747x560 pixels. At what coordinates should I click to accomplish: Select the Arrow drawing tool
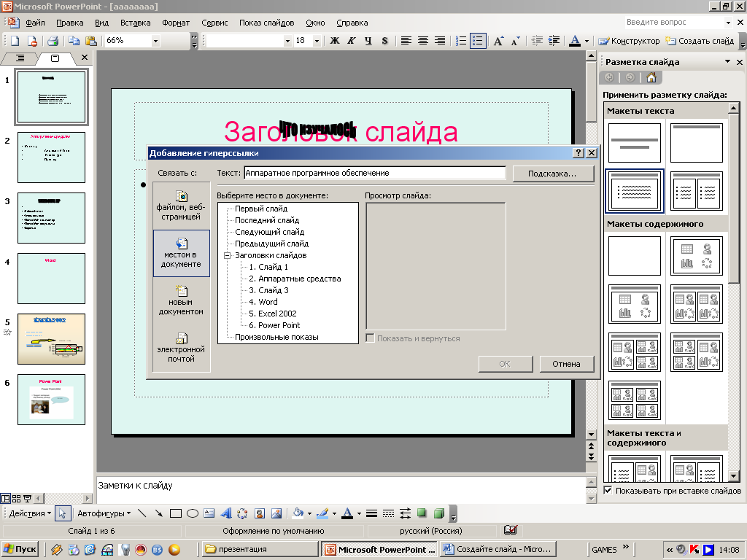[158, 513]
